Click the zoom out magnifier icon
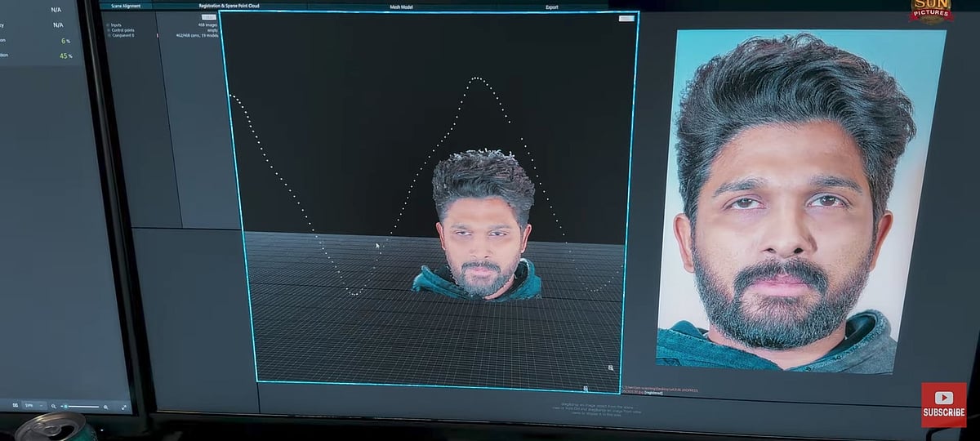 (x=54, y=406)
